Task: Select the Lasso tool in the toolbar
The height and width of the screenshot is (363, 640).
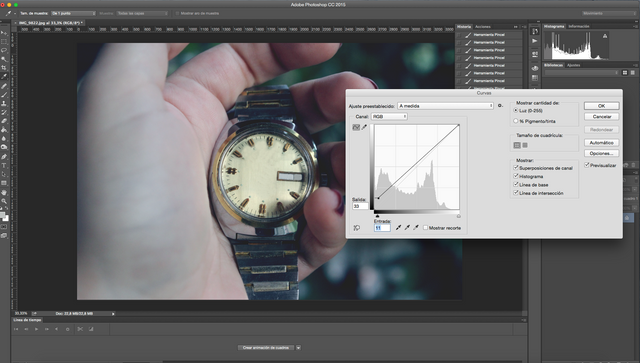Action: click(x=4, y=50)
